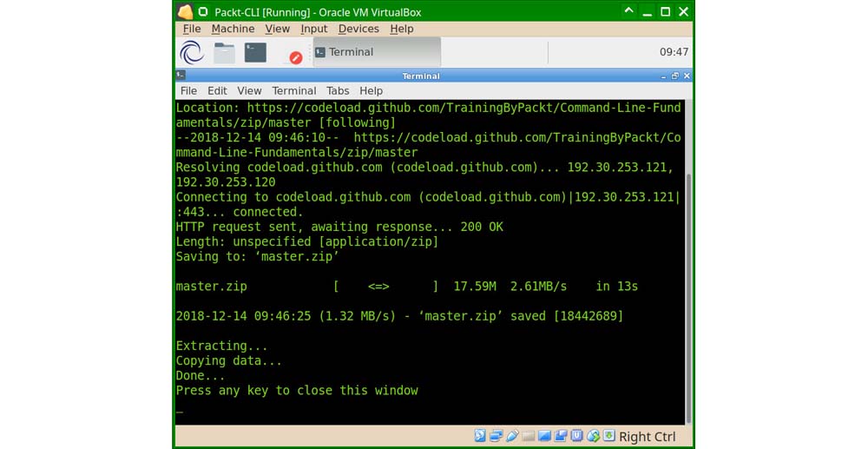Click the CPU chip status icon
The width and height of the screenshot is (868, 449).
577,436
